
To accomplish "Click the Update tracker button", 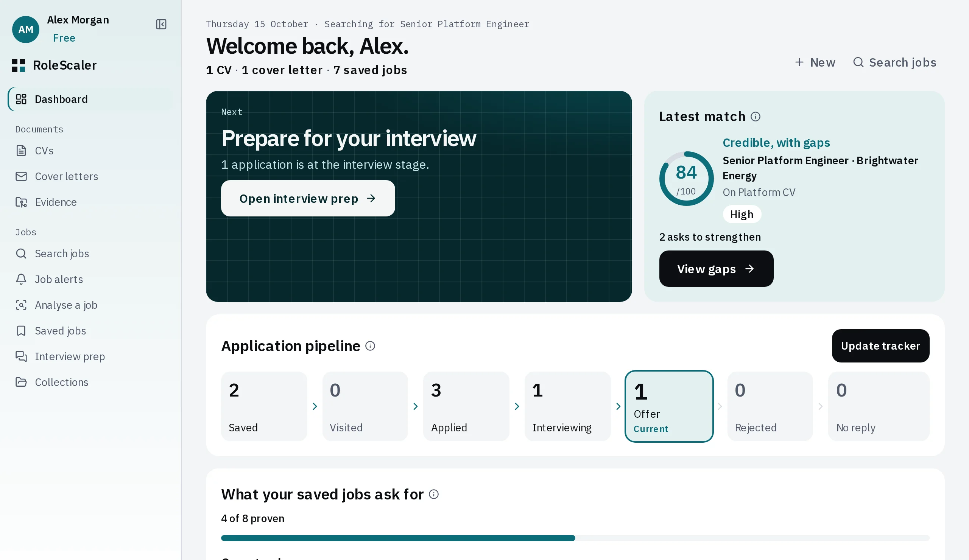I will (880, 346).
